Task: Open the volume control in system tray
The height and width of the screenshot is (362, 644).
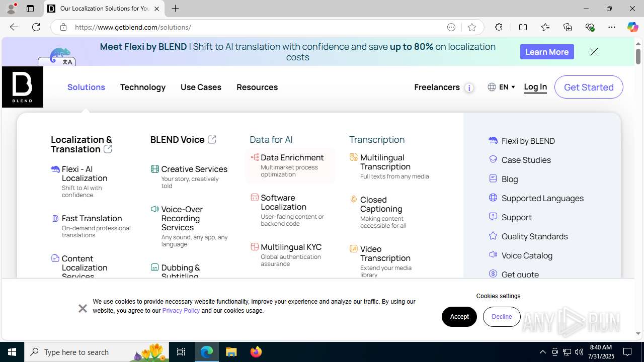Action: (x=579, y=352)
